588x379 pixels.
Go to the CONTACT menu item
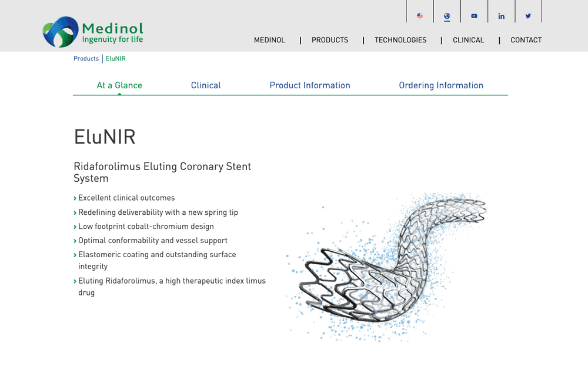526,40
